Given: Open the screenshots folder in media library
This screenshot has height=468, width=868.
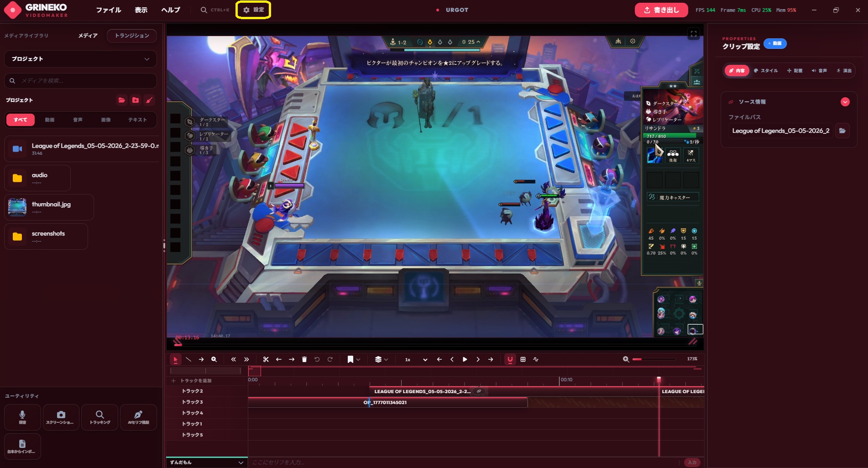Looking at the screenshot, I should pos(46,237).
